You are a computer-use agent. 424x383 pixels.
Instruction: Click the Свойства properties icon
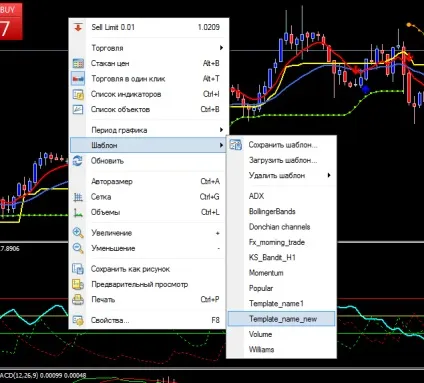[78, 320]
